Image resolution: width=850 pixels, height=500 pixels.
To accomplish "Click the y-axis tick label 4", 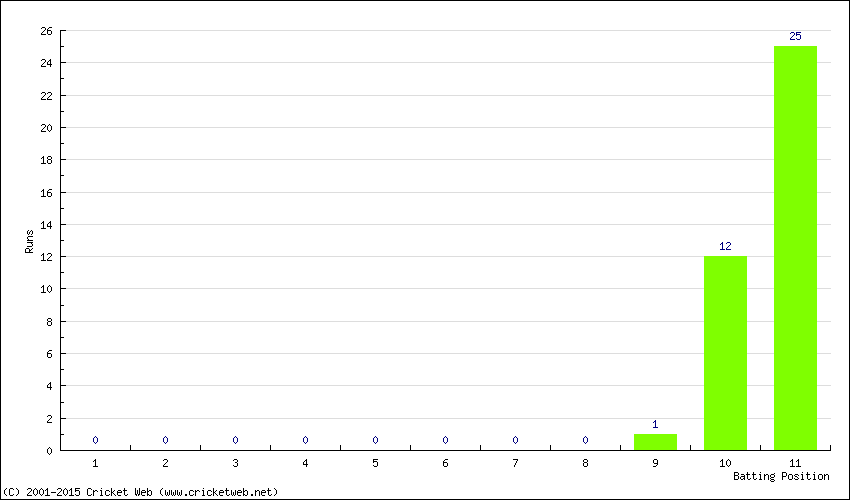I will click(50, 386).
